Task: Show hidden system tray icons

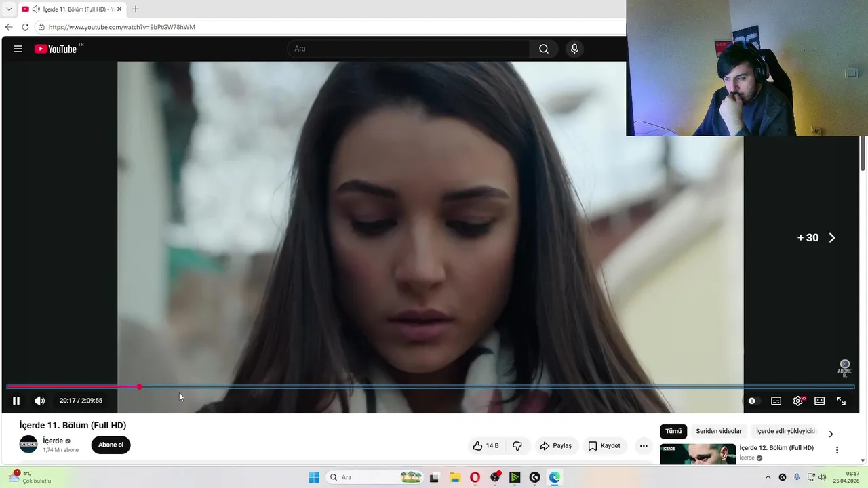Action: 768,477
